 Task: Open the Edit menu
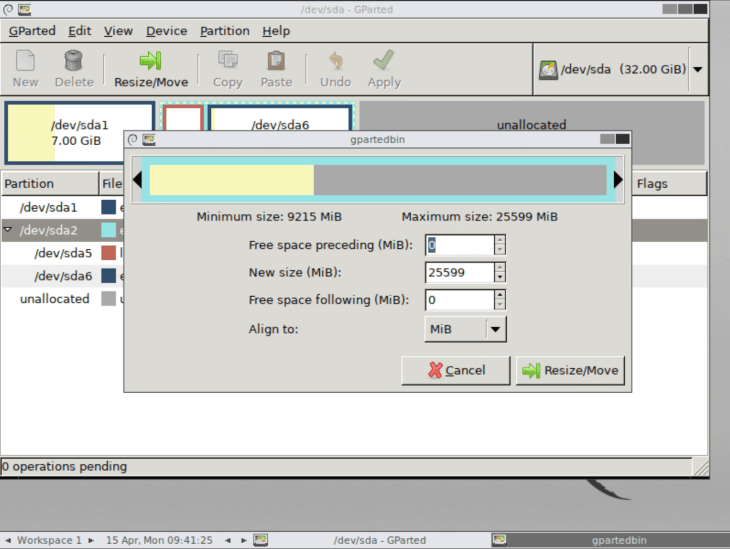(80, 31)
